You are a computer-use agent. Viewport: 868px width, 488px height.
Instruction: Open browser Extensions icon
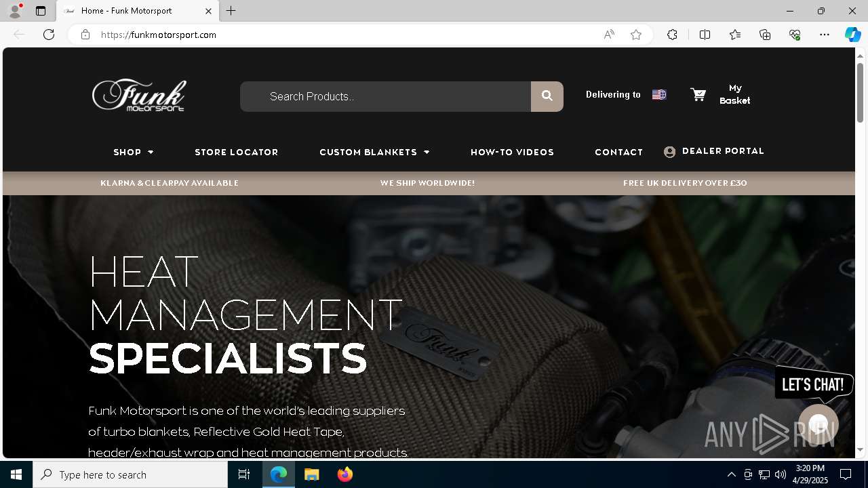[x=672, y=35]
